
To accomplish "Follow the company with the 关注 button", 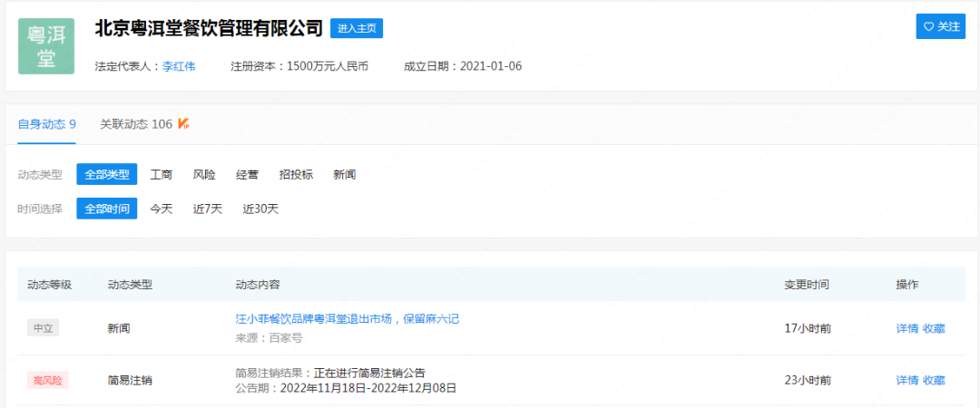I will [x=941, y=26].
